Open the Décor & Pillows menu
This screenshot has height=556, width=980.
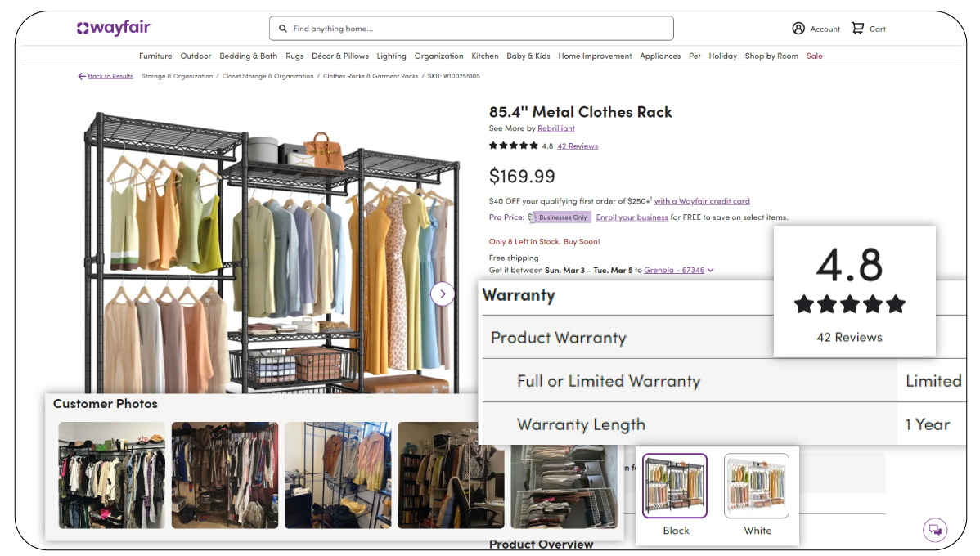[x=340, y=56]
